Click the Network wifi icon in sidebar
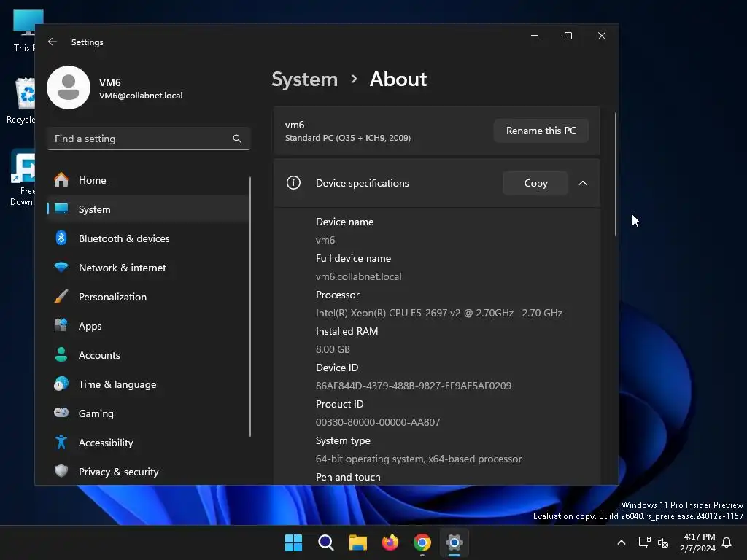 tap(61, 267)
